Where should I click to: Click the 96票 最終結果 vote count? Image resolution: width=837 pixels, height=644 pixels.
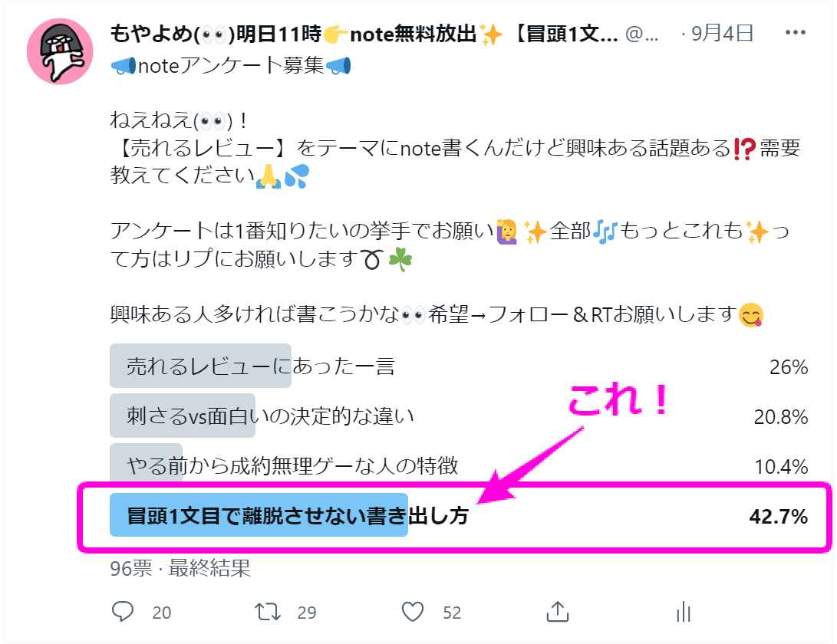(x=180, y=568)
